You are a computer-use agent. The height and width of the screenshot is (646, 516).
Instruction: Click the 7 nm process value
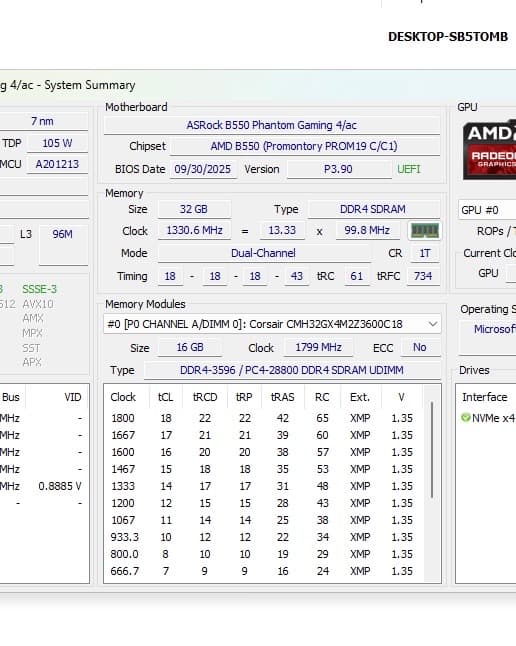[x=42, y=122]
